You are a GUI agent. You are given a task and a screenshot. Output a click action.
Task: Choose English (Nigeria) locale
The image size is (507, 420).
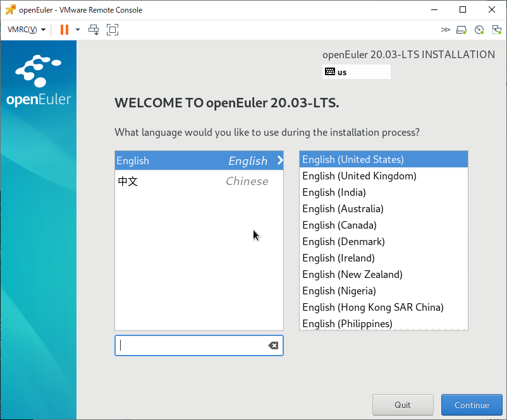point(384,291)
